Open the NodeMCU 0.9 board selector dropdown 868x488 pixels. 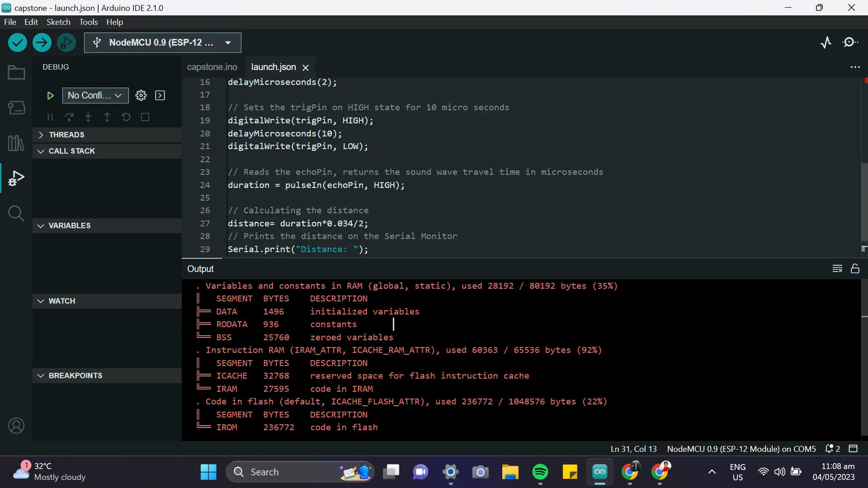pos(163,42)
